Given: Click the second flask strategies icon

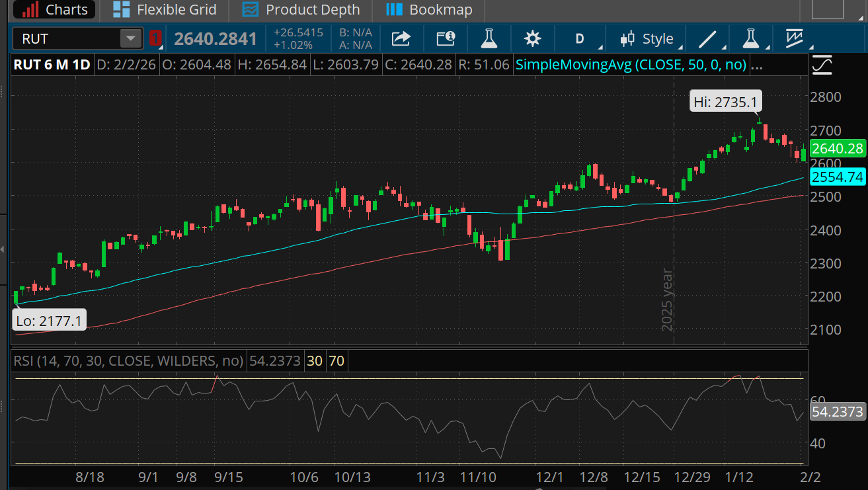Looking at the screenshot, I should [751, 38].
